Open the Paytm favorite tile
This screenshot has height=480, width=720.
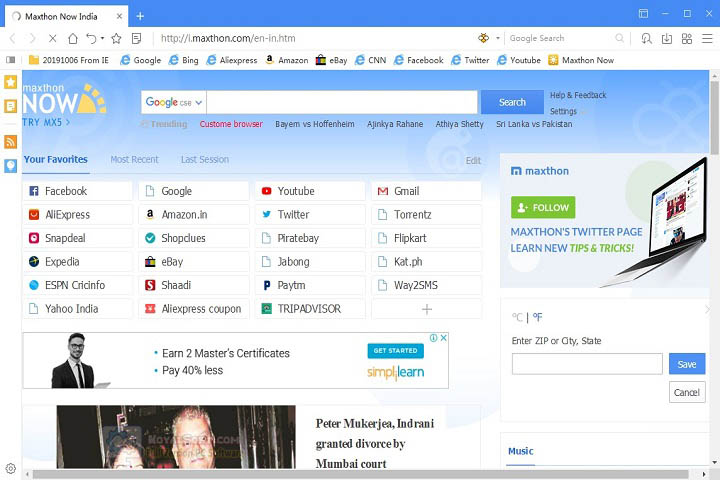click(x=310, y=285)
